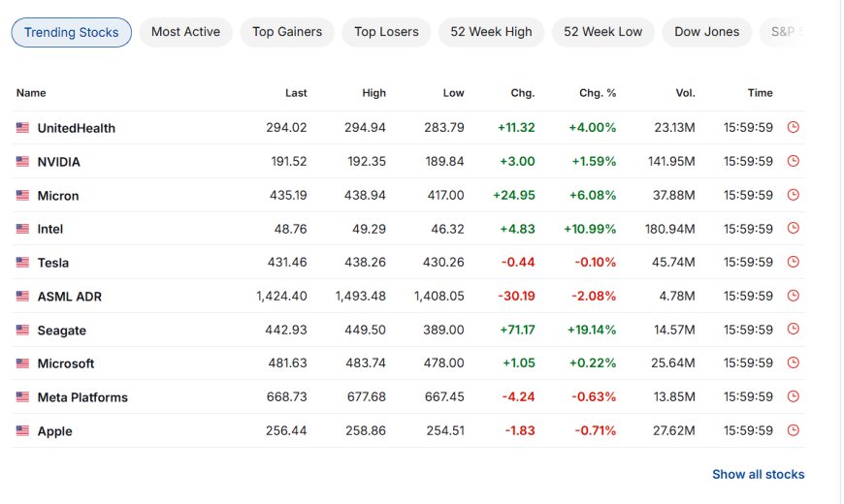
Task: Click the US flag beside UnitedHealth
Action: click(x=22, y=128)
